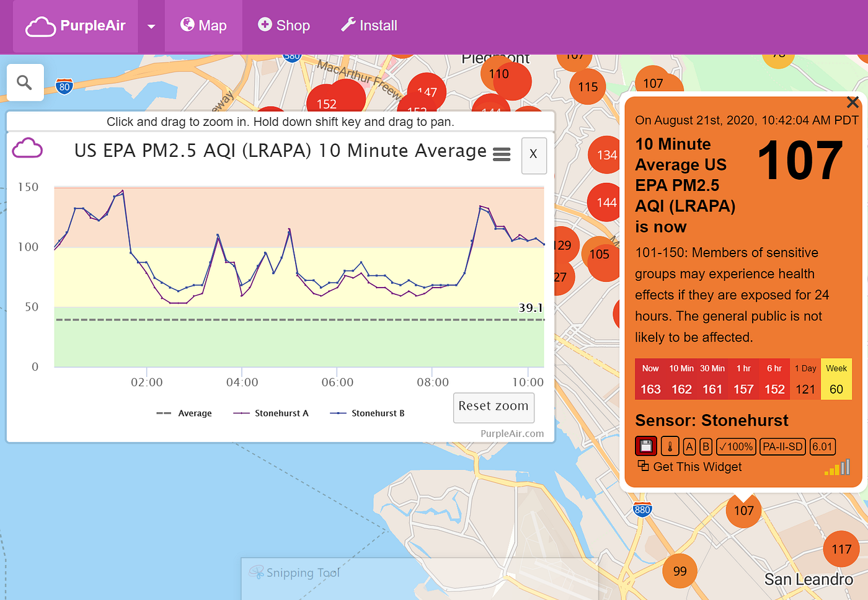868x600 pixels.
Task: Toggle Stonehurst B series visibility
Action: click(368, 413)
